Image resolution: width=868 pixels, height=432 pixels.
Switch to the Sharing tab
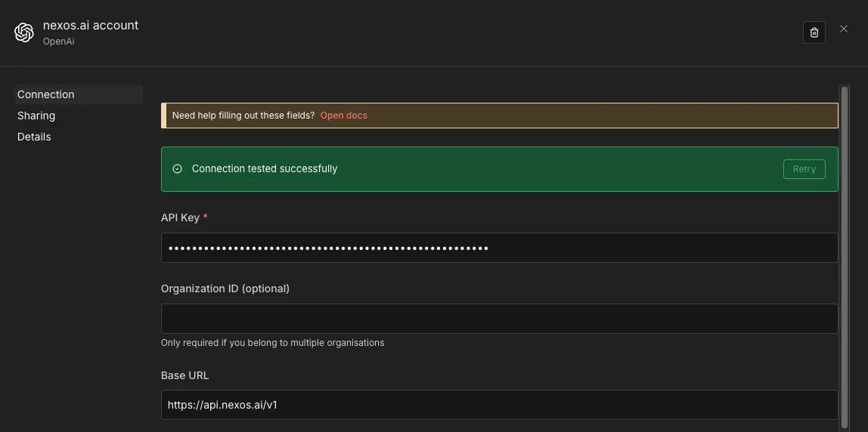coord(36,116)
